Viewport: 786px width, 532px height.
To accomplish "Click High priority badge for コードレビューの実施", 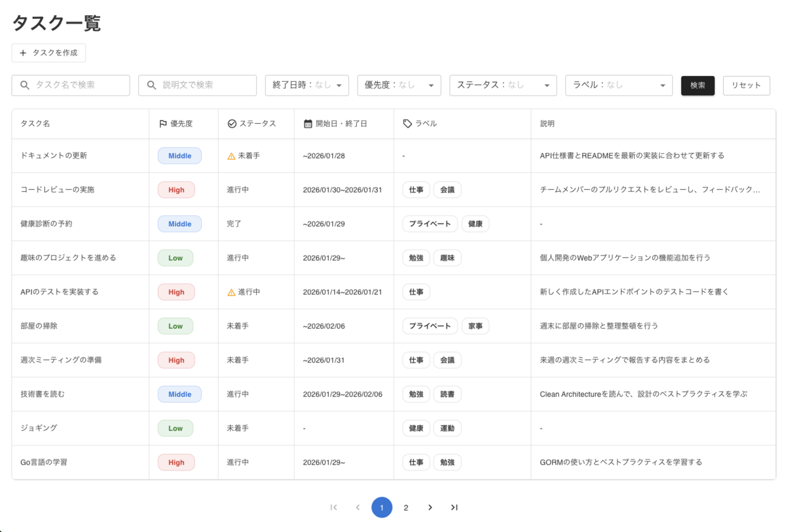I will (176, 190).
